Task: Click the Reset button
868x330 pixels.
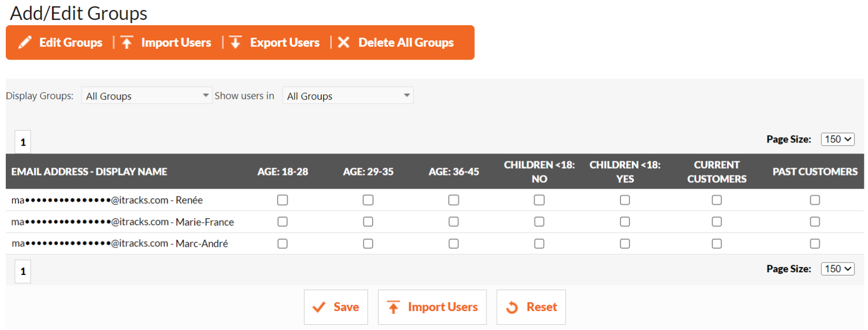Action: 531,307
